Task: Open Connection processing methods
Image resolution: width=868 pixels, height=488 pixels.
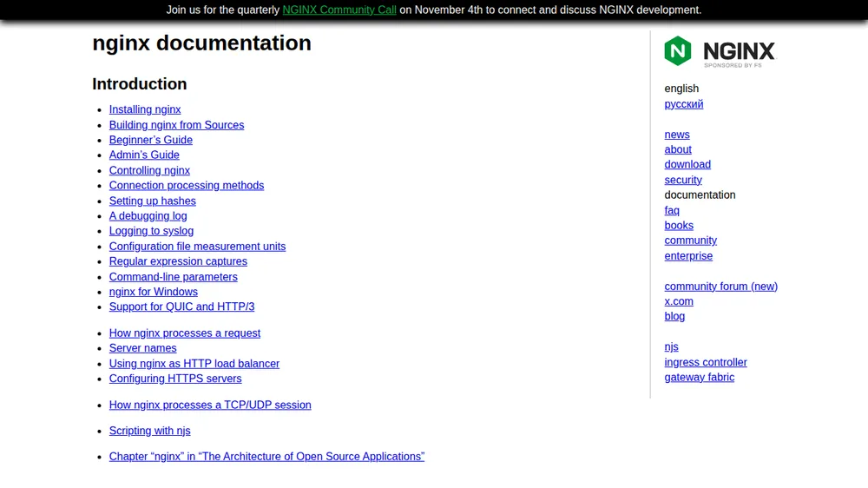Action: click(x=187, y=186)
